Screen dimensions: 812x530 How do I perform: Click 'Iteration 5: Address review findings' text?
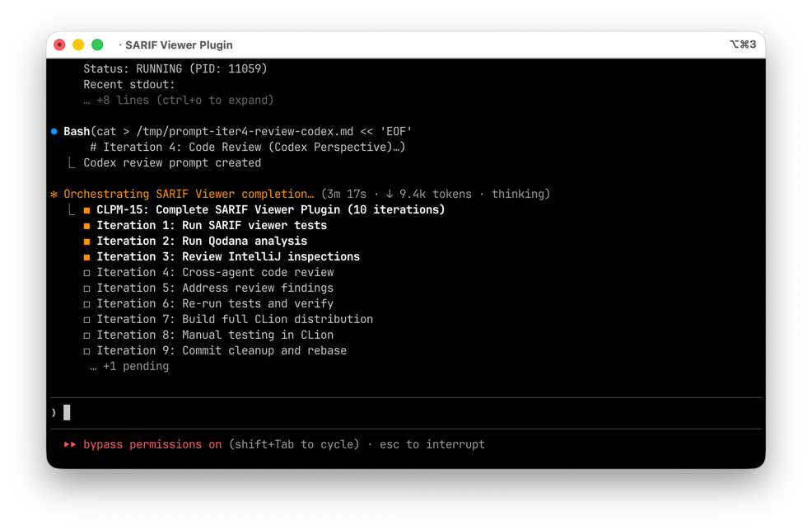[x=216, y=288]
